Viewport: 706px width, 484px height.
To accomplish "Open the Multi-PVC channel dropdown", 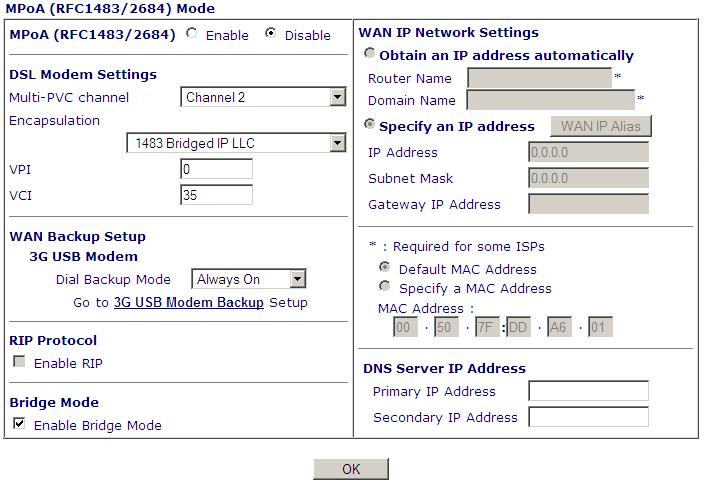I will click(264, 97).
